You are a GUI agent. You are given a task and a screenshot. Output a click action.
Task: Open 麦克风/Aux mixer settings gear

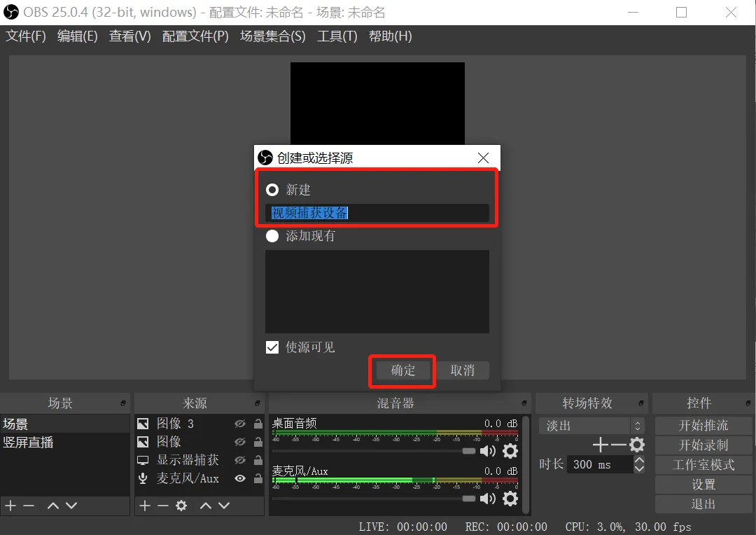pos(510,499)
